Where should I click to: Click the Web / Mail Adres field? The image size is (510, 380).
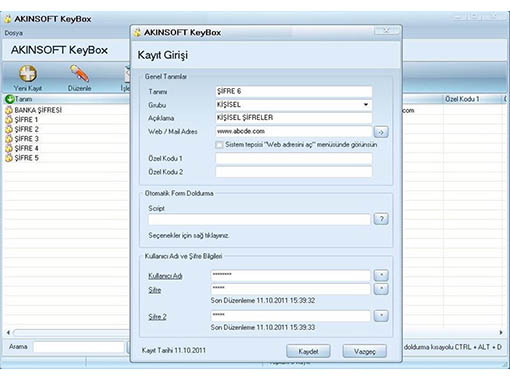(294, 131)
